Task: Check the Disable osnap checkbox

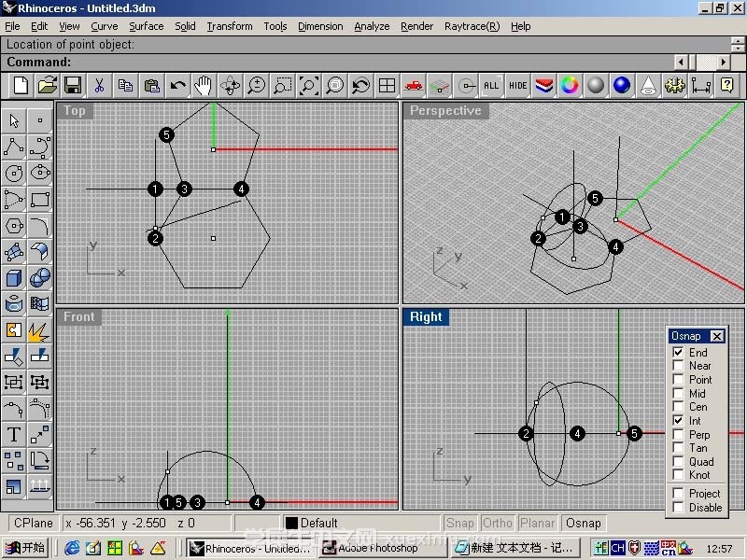Action: [679, 507]
